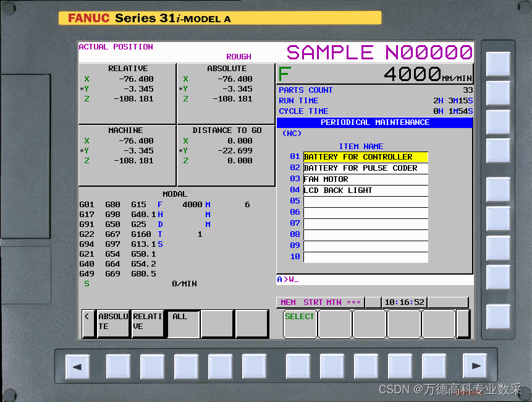Click the SELECT soft key
This screenshot has width=532, height=402.
tap(300, 324)
